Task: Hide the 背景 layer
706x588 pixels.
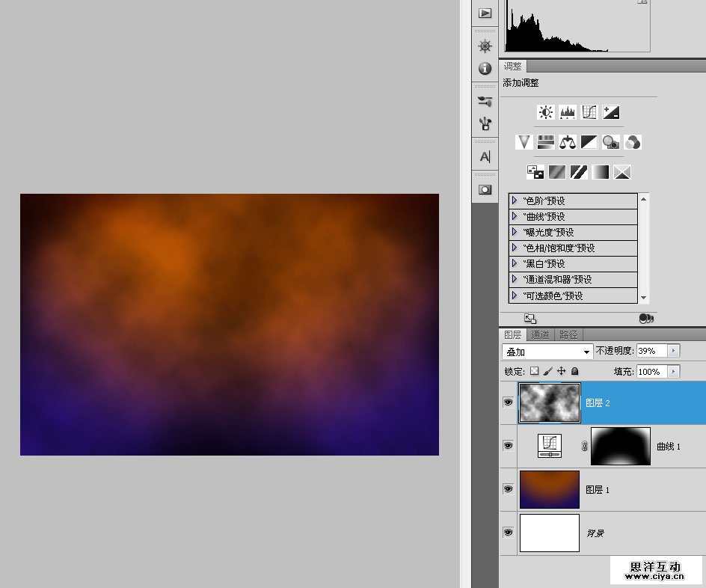Action: coord(509,533)
